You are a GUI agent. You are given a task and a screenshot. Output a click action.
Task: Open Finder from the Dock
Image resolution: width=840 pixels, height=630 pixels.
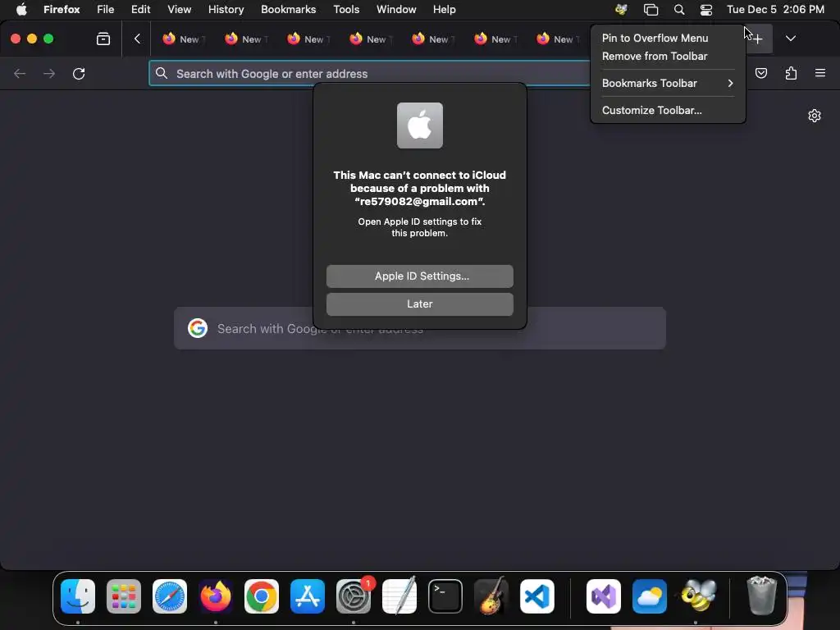pyautogui.click(x=78, y=596)
